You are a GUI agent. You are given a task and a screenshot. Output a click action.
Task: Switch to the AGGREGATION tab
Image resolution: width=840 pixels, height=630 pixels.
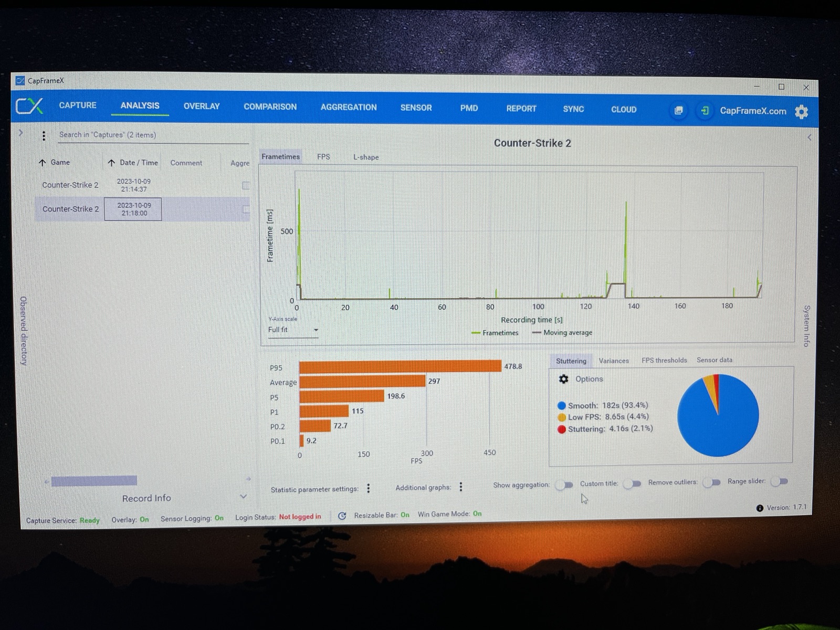tap(349, 107)
